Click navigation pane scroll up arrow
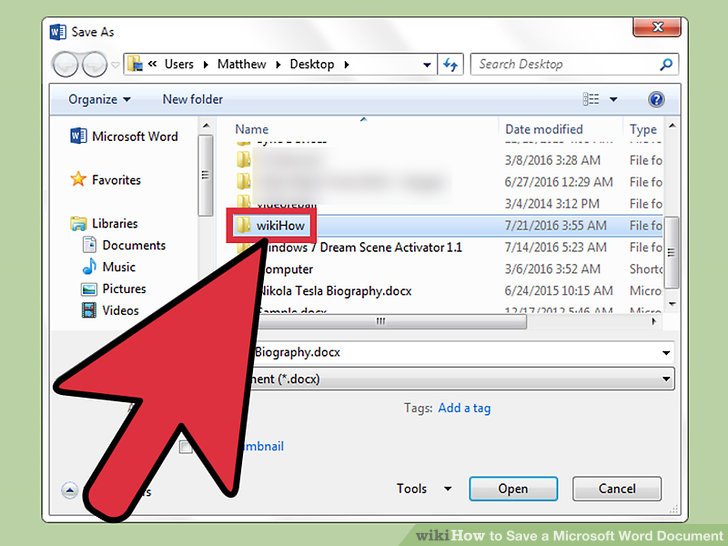Image resolution: width=728 pixels, height=546 pixels. [206, 126]
